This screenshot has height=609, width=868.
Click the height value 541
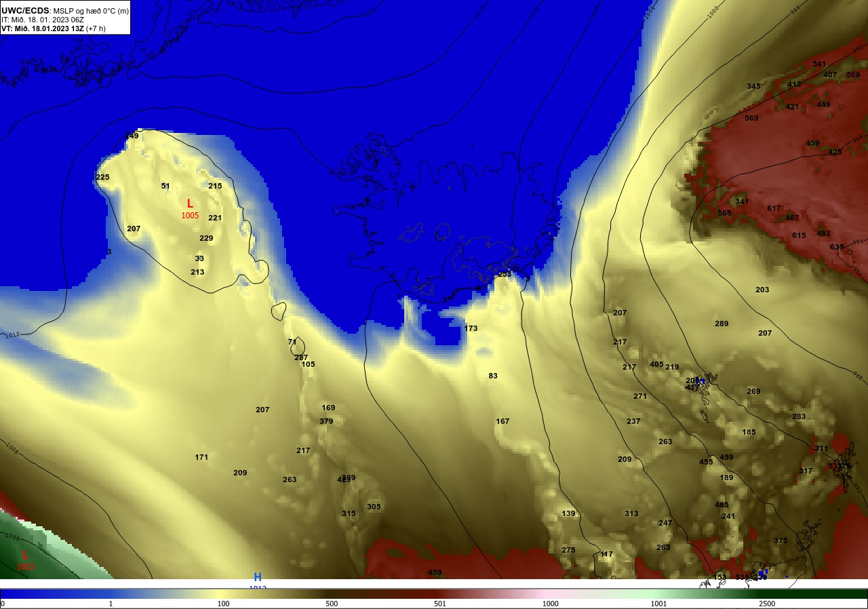pos(819,64)
